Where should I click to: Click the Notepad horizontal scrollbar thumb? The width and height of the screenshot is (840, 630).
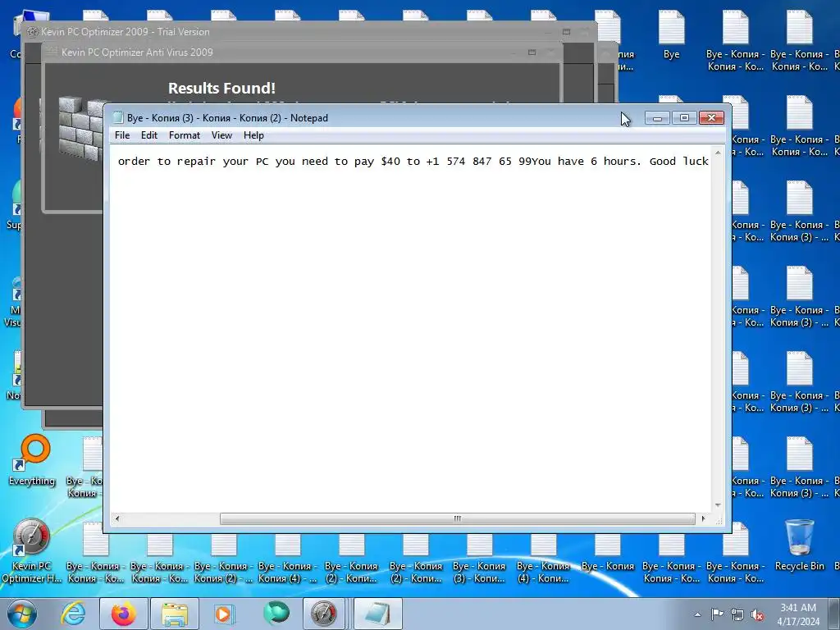click(x=457, y=518)
